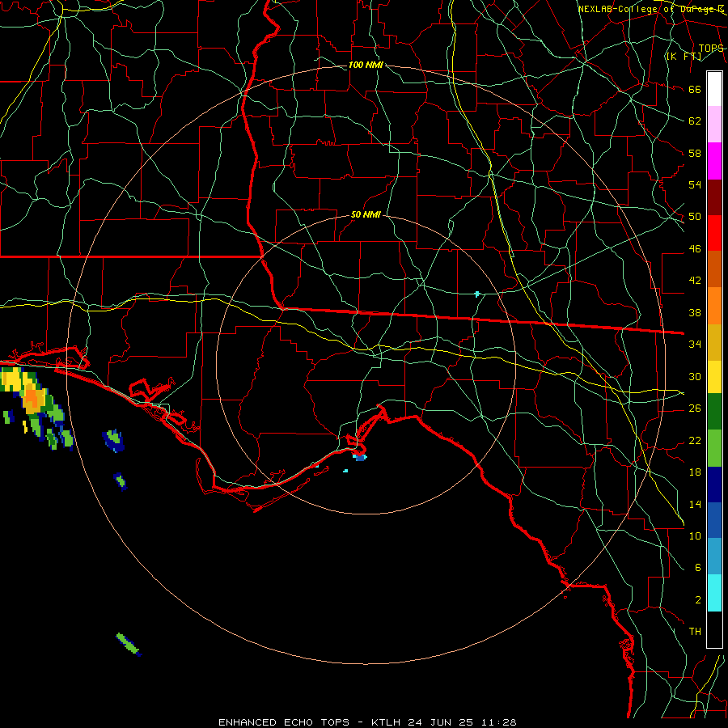Click the legend value 42
This screenshot has width=728, height=728.
pos(695,281)
